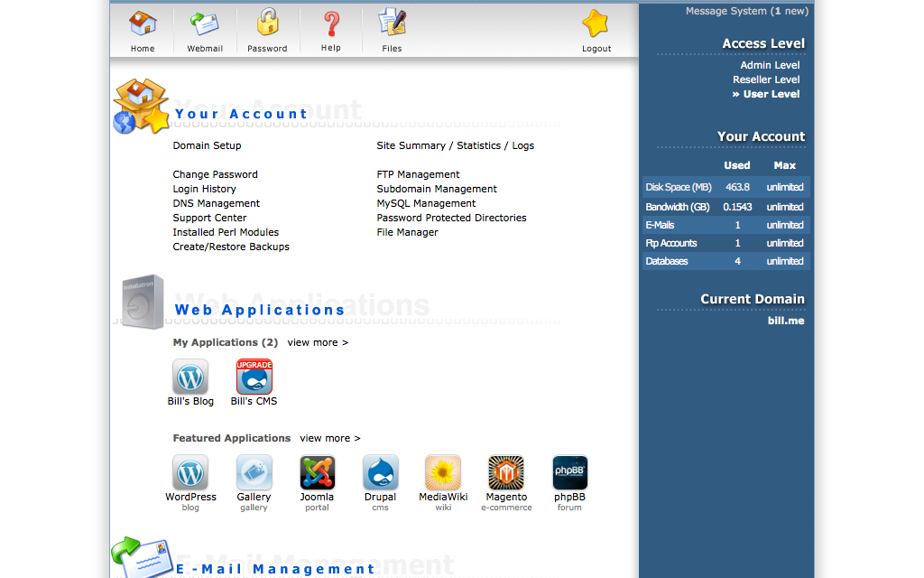Switch to Admin Level access
The width and height of the screenshot is (924, 578).
(x=770, y=65)
